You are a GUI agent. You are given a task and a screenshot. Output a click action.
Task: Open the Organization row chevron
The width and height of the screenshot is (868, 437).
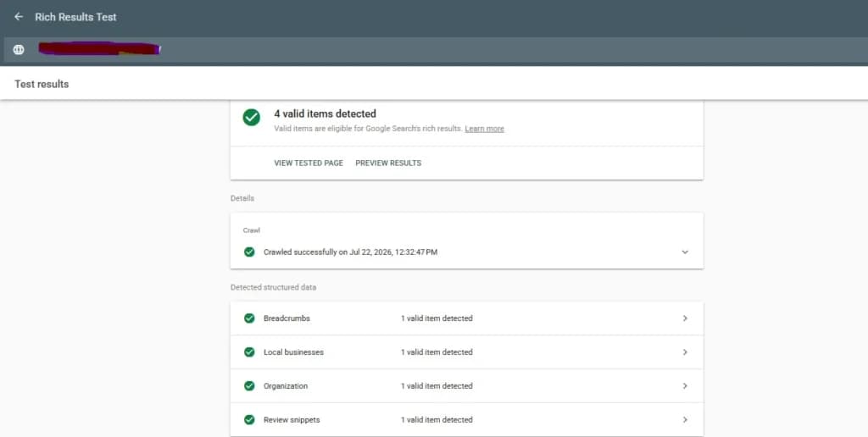685,386
